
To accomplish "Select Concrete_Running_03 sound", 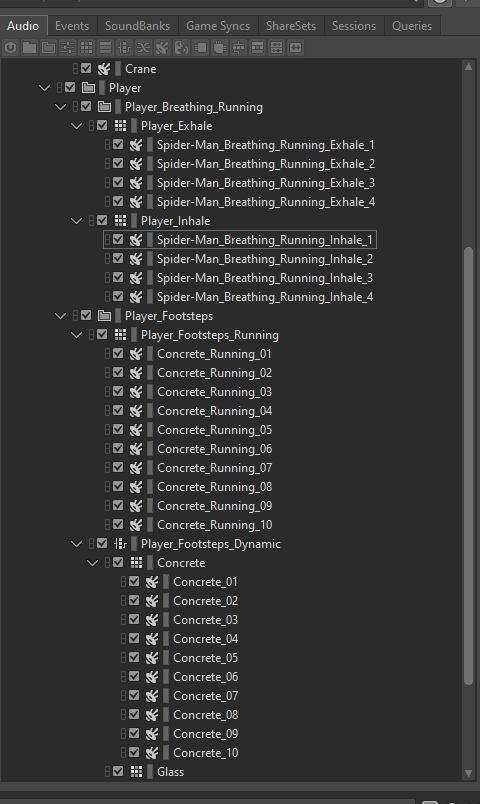I will 214,392.
